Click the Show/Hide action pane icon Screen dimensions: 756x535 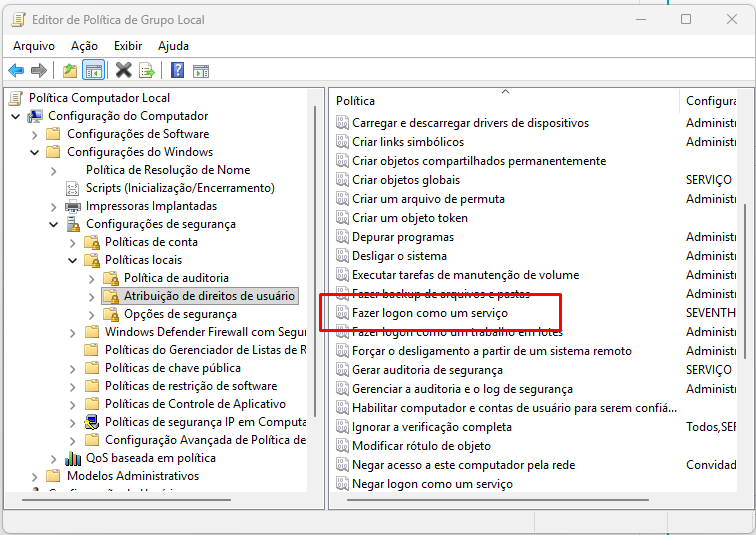click(201, 70)
